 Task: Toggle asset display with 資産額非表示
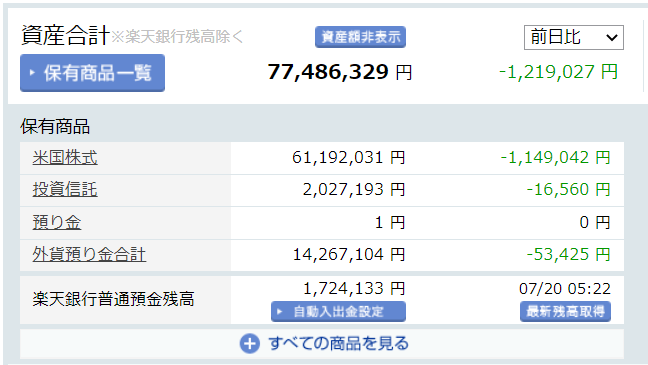pos(360,37)
